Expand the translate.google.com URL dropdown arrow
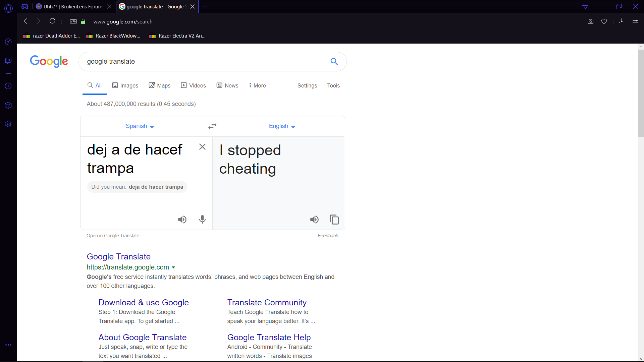 [x=173, y=267]
